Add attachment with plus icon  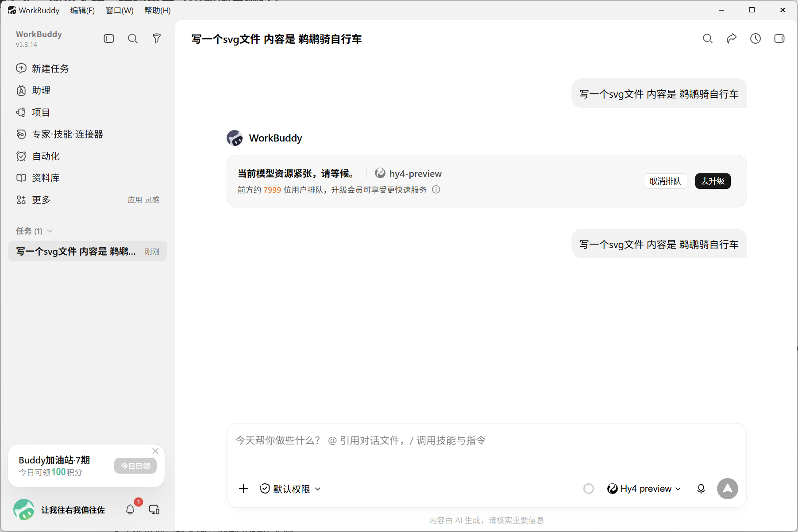tap(243, 489)
